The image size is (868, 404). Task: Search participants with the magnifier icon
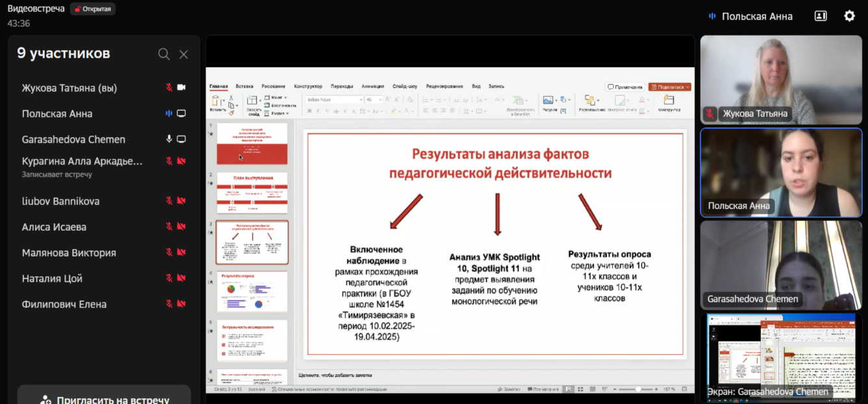pos(164,54)
